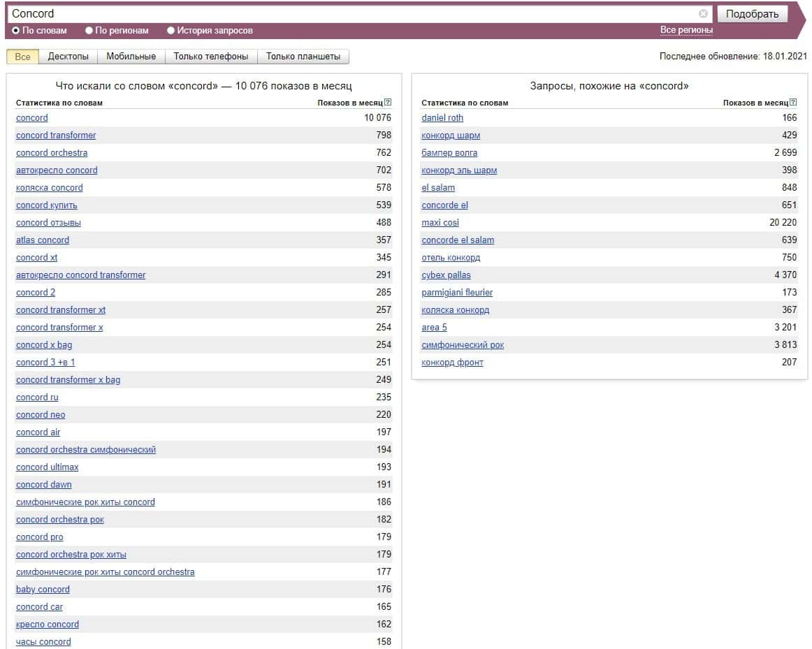Click in the 'Concord' search input field
This screenshot has width=812, height=649.
pyautogui.click(x=349, y=14)
